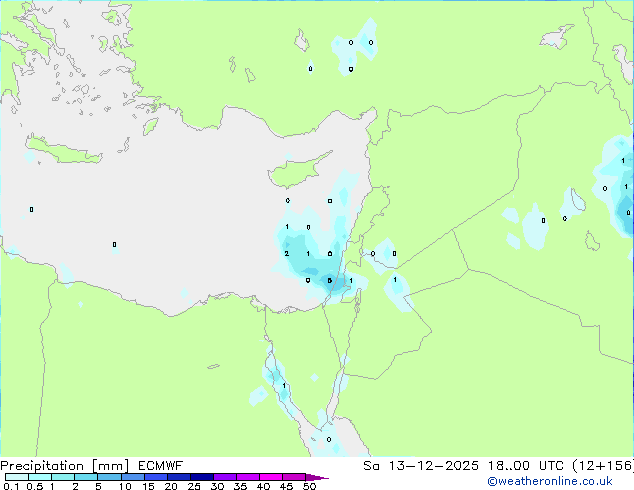Image resolution: width=634 pixels, height=490 pixels.
Task: Select the 25–30 mm navy legend swatch
Action: point(201,477)
